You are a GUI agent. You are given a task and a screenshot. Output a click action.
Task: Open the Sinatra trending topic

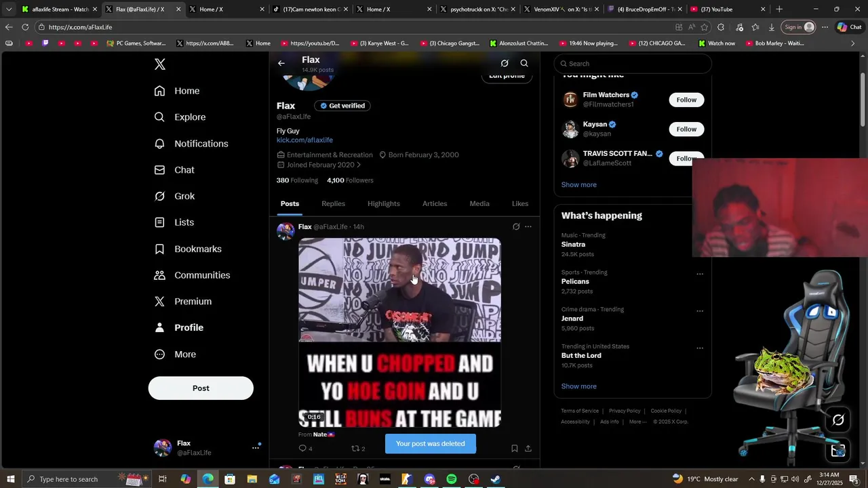click(x=573, y=245)
